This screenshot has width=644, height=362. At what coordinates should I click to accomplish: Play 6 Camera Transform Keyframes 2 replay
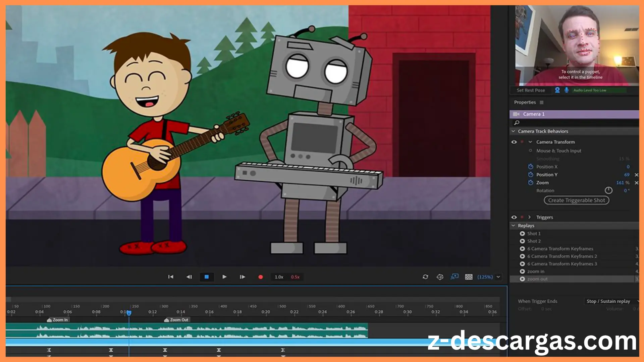click(522, 256)
